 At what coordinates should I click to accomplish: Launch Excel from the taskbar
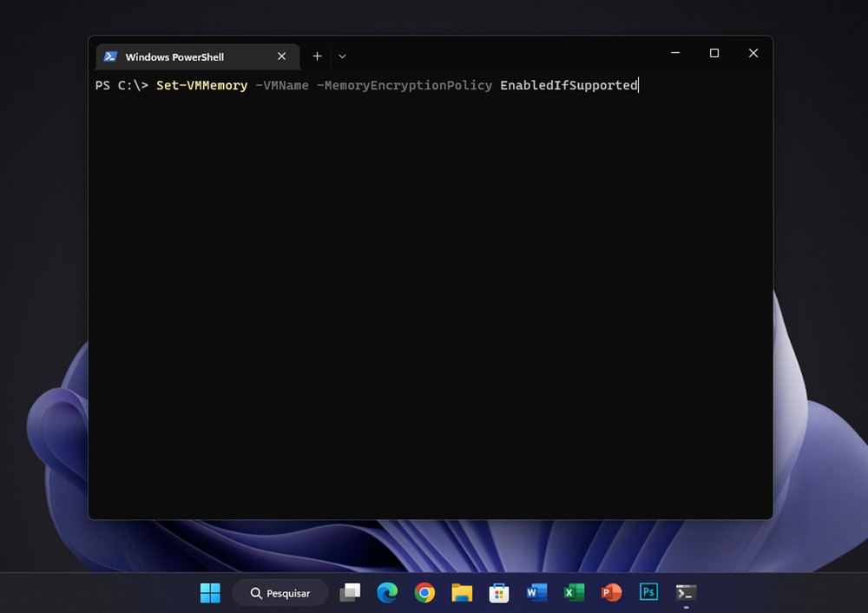(x=574, y=593)
